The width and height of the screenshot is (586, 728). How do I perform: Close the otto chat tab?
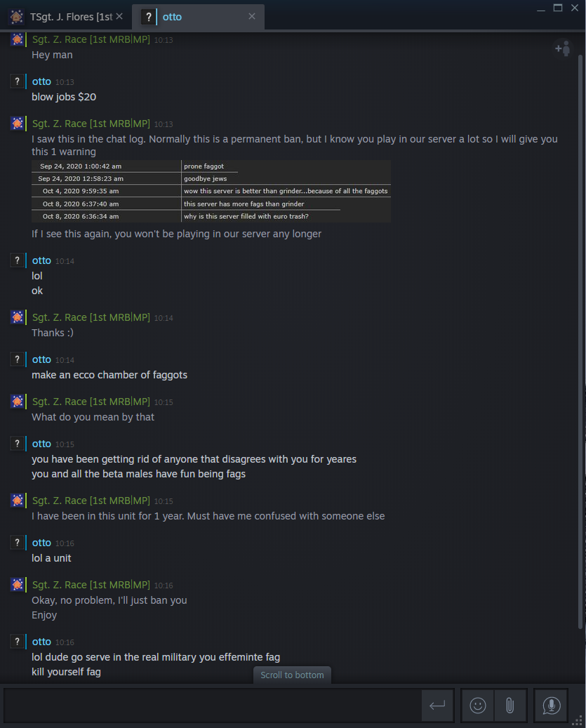click(x=252, y=17)
